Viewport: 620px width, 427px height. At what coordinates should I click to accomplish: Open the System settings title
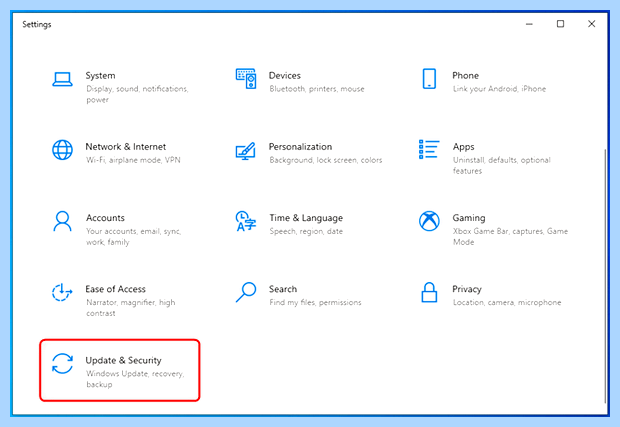coord(100,76)
